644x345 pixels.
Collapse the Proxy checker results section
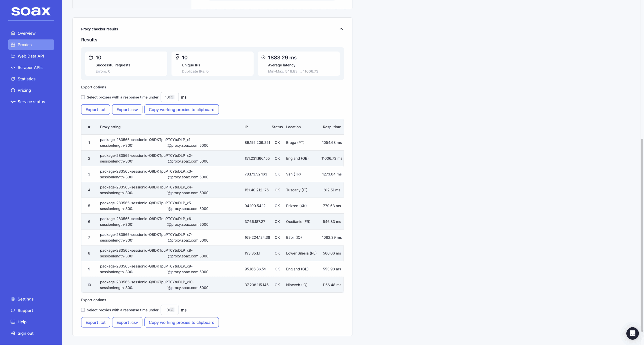pyautogui.click(x=341, y=29)
